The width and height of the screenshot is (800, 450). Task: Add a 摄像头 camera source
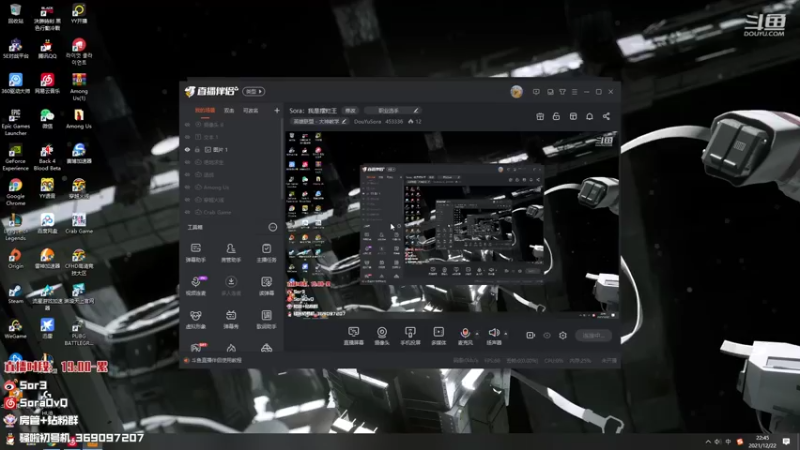coord(382,336)
